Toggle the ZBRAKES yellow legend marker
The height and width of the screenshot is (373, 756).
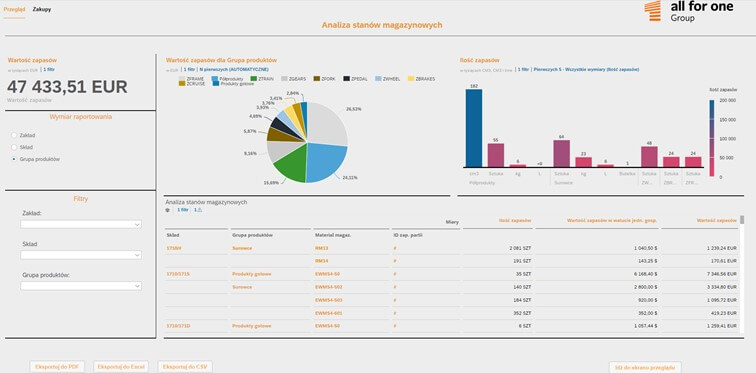[411, 79]
